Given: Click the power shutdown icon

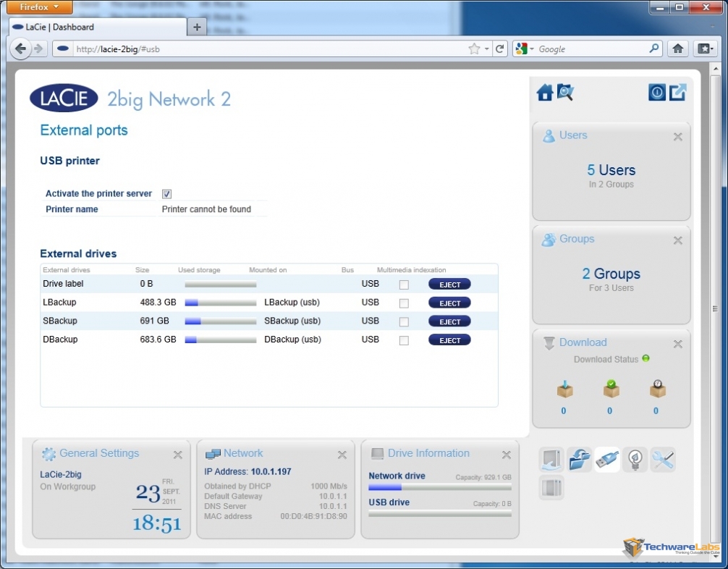Looking at the screenshot, I should [657, 93].
